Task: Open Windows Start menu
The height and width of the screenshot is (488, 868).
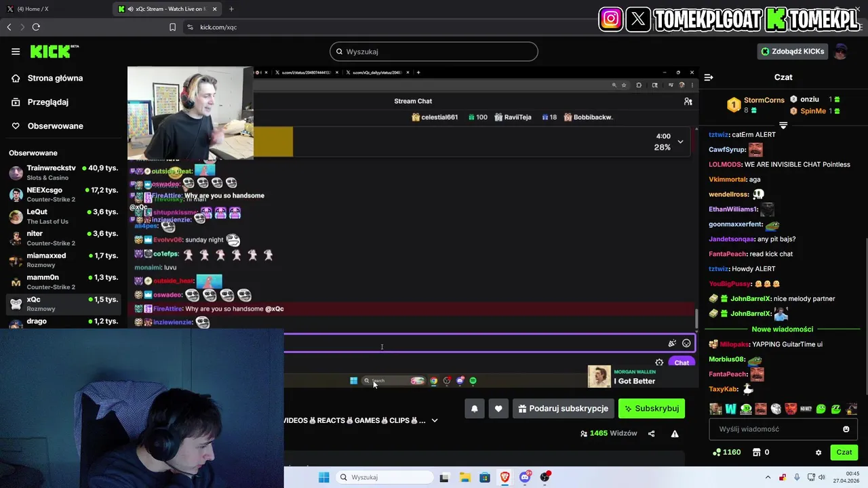Action: [x=324, y=477]
